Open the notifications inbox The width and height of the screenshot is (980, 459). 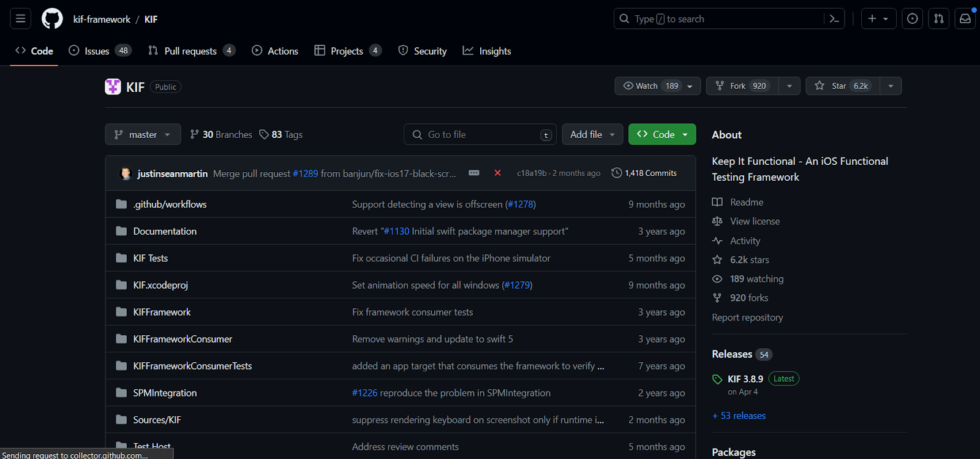pyautogui.click(x=965, y=19)
